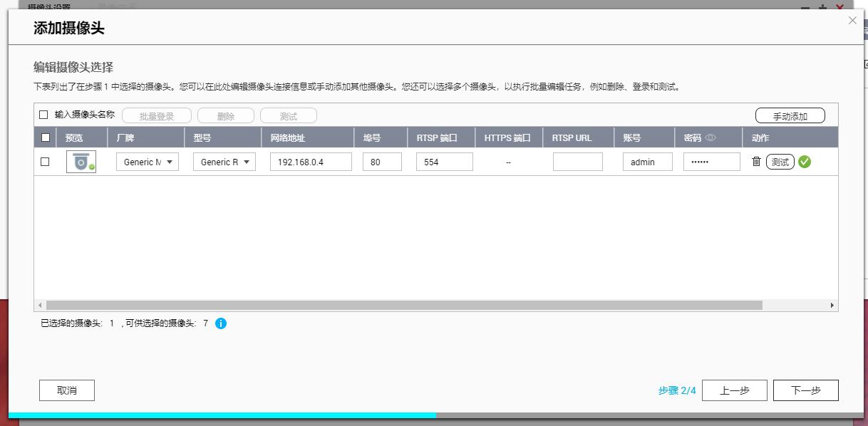Select the camera row checkbox
This screenshot has height=426, width=868.
tap(45, 162)
